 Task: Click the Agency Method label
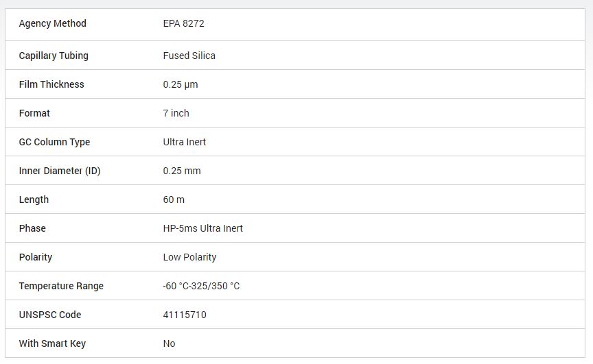[x=53, y=23]
